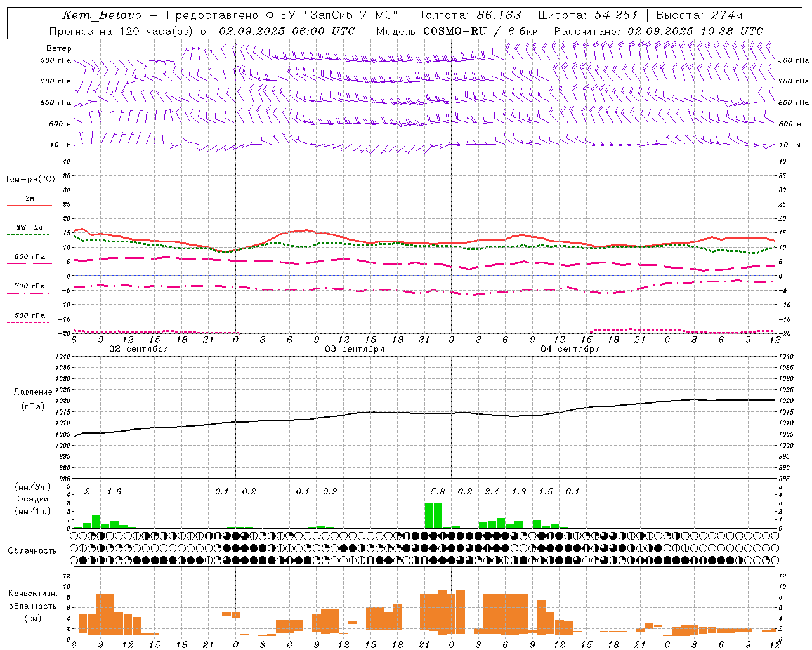Screen dimensions: 812x650
Task: Click the '(гПа)' unit label under Давление
Action: point(33,407)
